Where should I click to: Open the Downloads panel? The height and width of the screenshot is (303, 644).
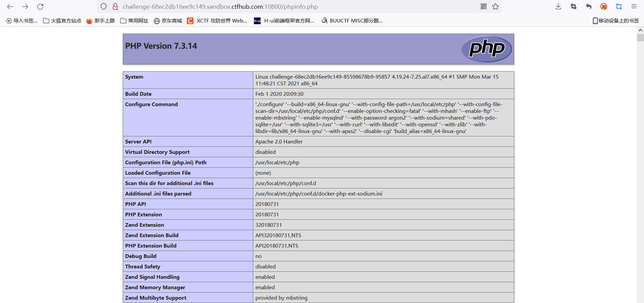coord(558,6)
